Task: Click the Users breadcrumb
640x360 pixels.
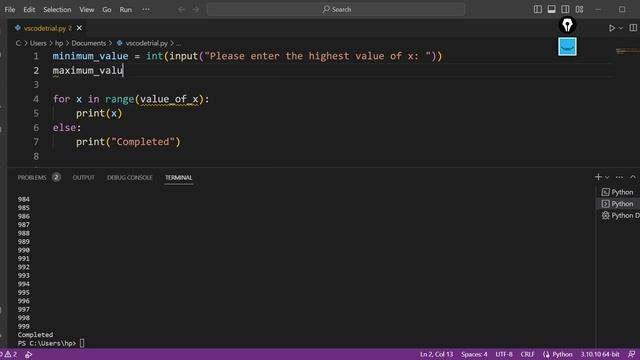Action: click(x=38, y=43)
